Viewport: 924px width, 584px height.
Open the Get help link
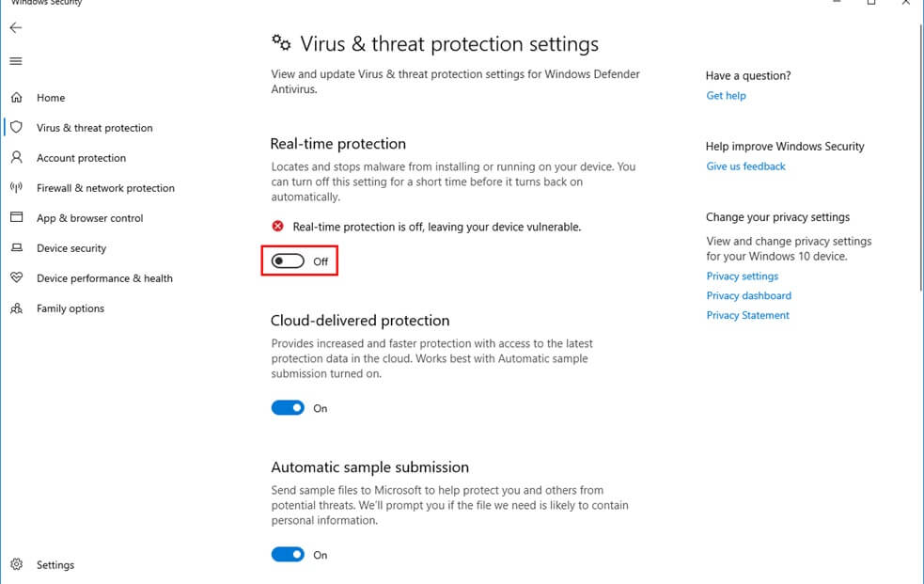point(726,95)
